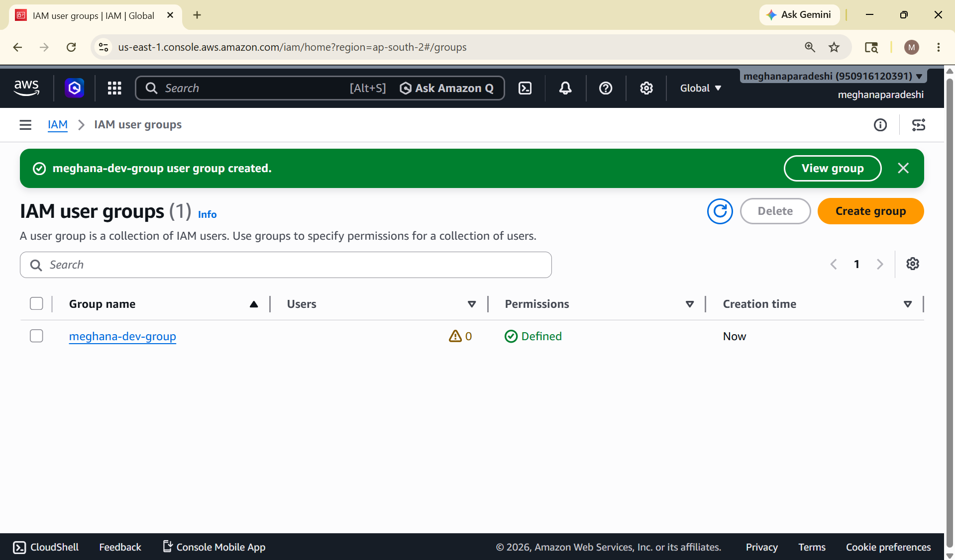Open the Chrome three-dot menu
This screenshot has width=955, height=560.
939,47
